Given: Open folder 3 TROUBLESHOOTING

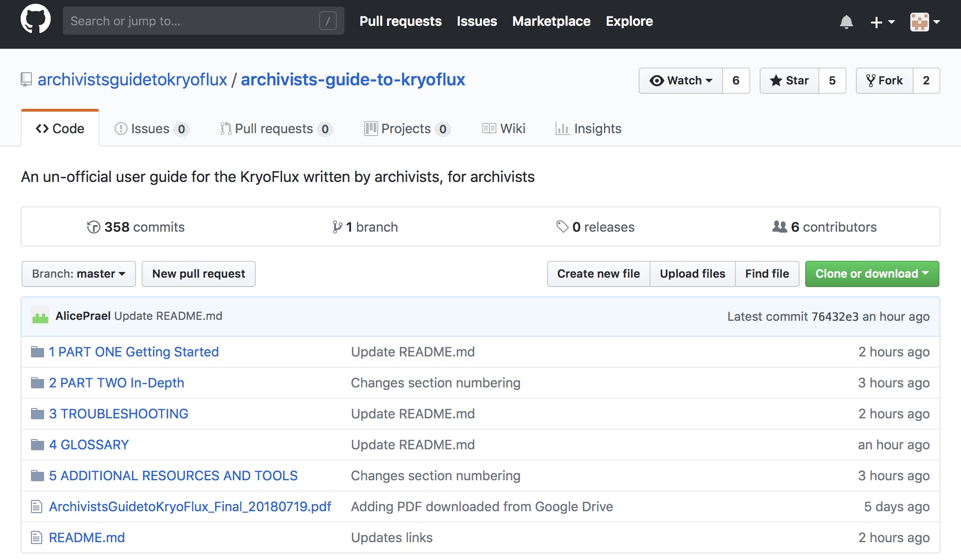Looking at the screenshot, I should tap(119, 414).
